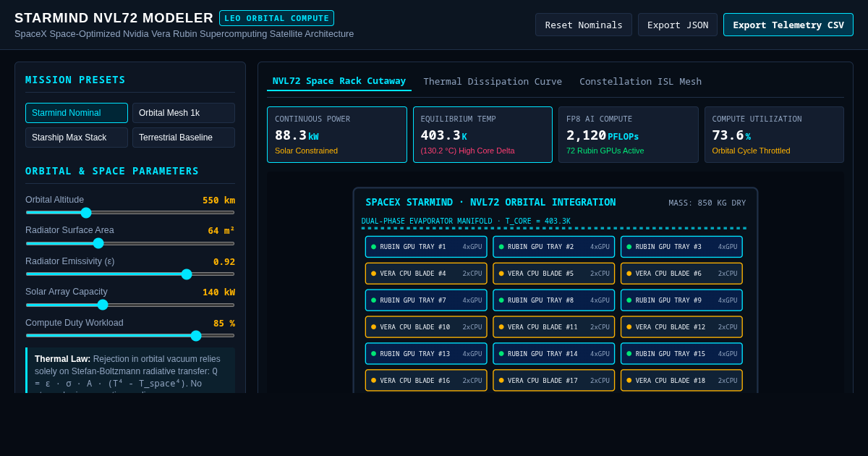Select the Compute Utilization card
This screenshot has height=456, width=868.
point(774,135)
